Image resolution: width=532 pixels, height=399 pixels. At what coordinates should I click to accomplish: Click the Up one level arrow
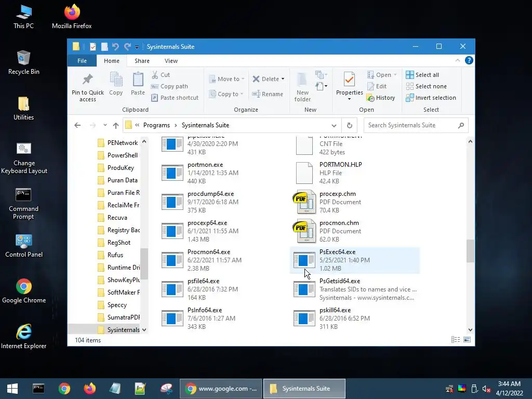click(x=116, y=125)
